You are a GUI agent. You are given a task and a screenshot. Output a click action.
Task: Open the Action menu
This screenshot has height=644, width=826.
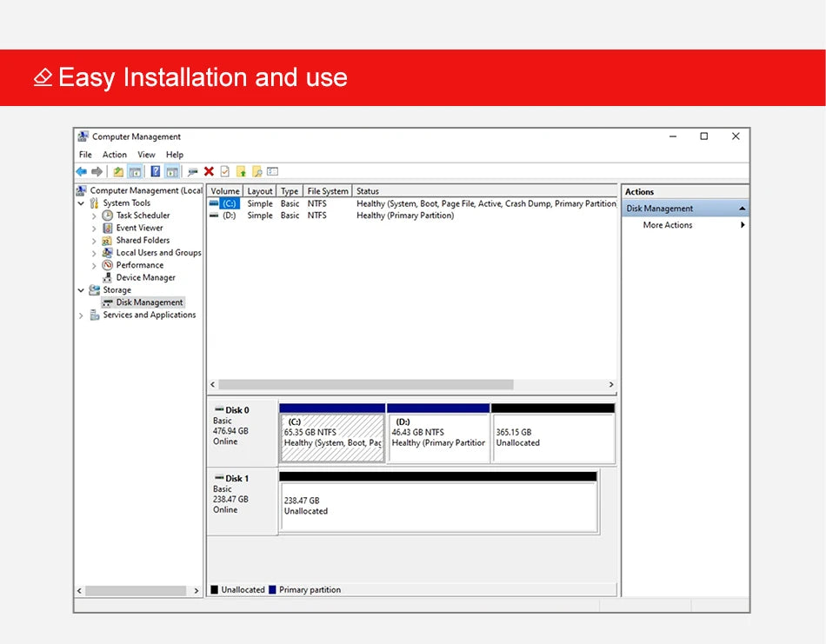[114, 155]
